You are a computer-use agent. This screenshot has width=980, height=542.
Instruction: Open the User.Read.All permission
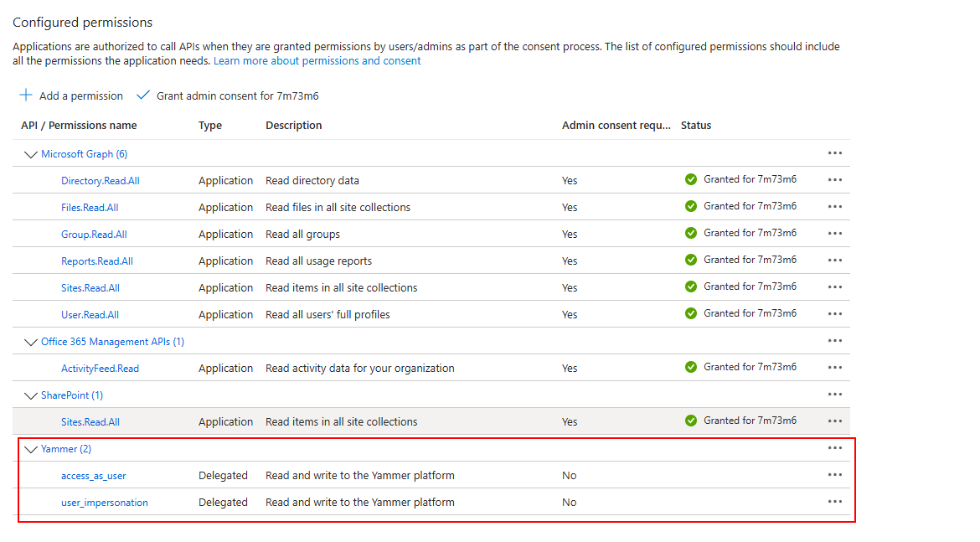[x=90, y=313]
